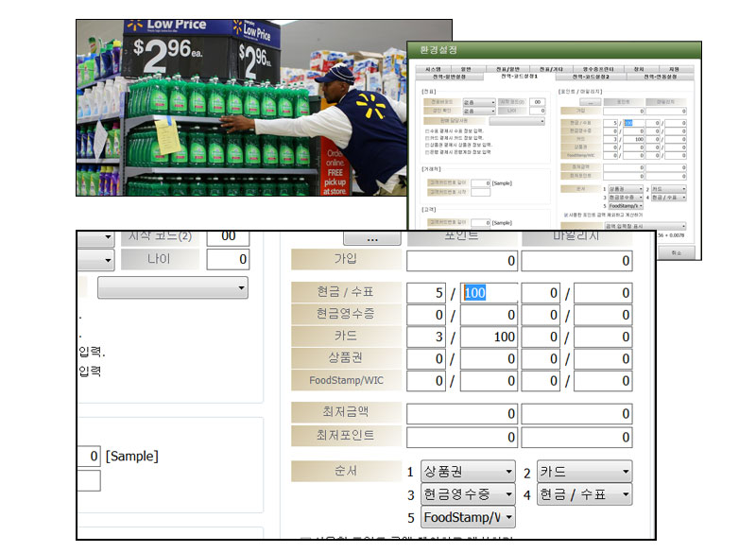Click the 가입 mileage field in the enlarged view
Screen dimensions: 756x553
576,260
